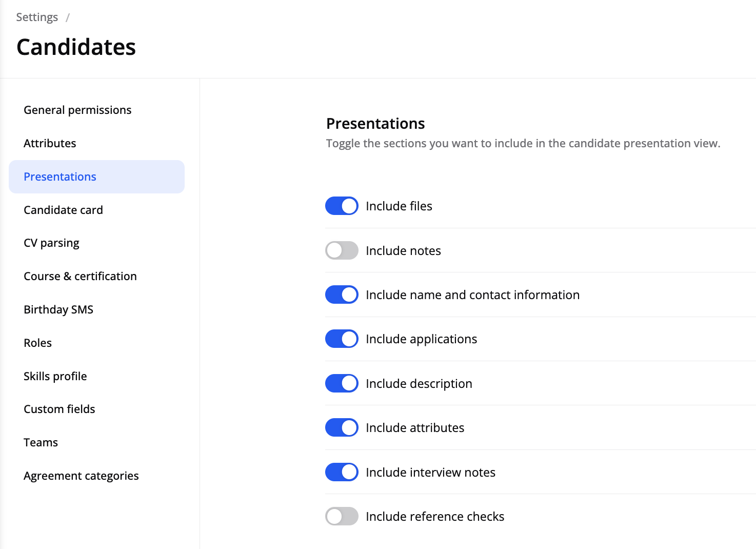Open Roles settings page
Viewport: 756px width, 549px height.
[37, 343]
